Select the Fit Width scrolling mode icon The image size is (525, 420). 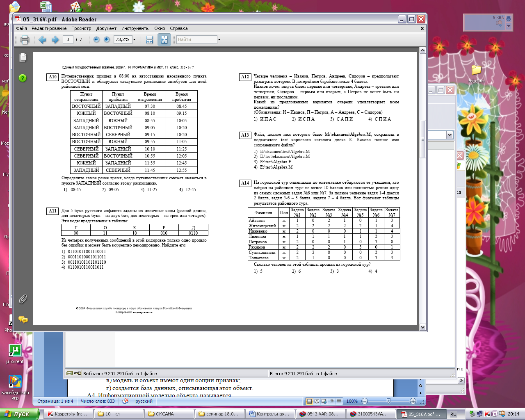click(149, 40)
